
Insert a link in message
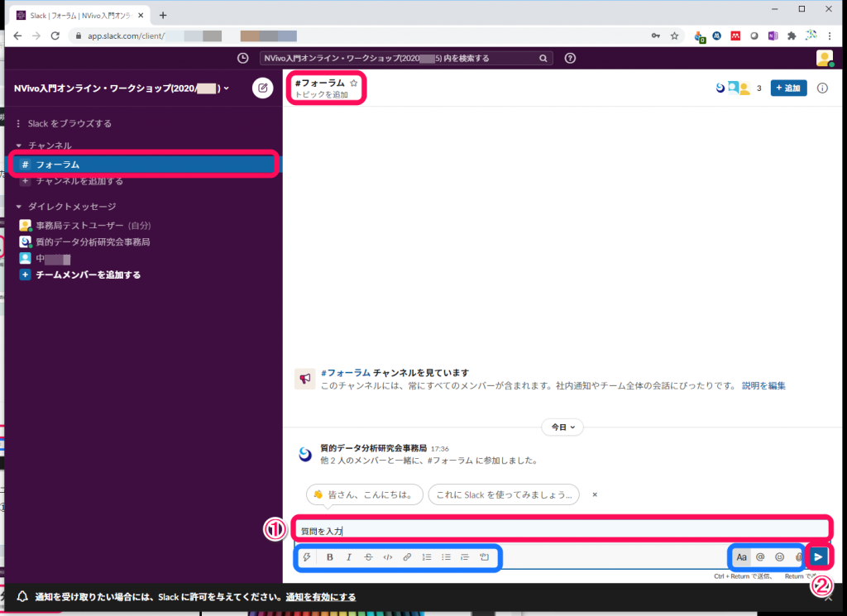407,557
